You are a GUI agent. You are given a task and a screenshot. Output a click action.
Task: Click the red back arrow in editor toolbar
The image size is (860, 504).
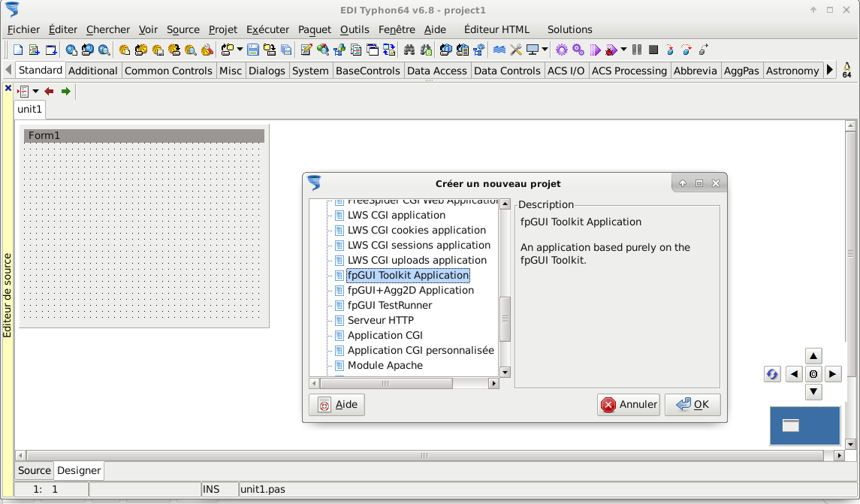(x=49, y=91)
